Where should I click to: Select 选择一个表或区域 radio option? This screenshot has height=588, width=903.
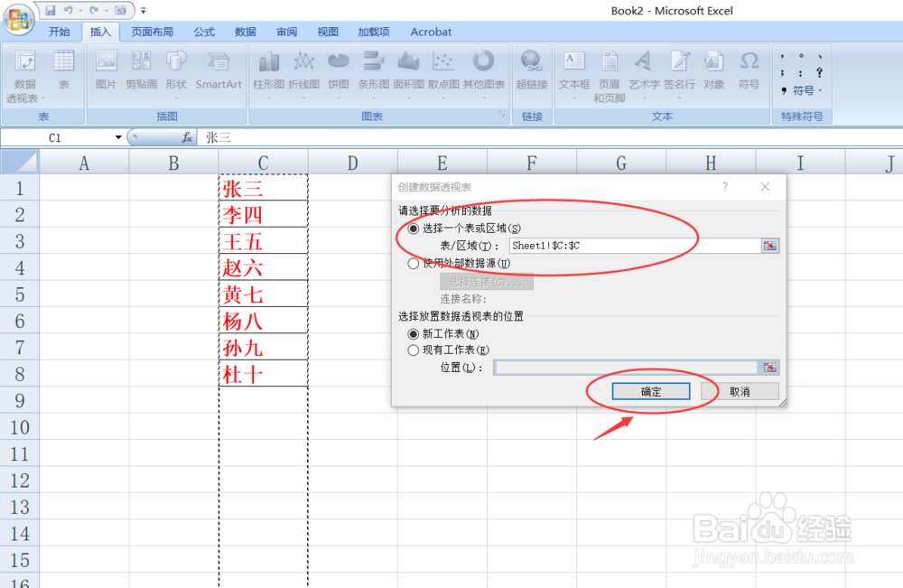pyautogui.click(x=413, y=229)
